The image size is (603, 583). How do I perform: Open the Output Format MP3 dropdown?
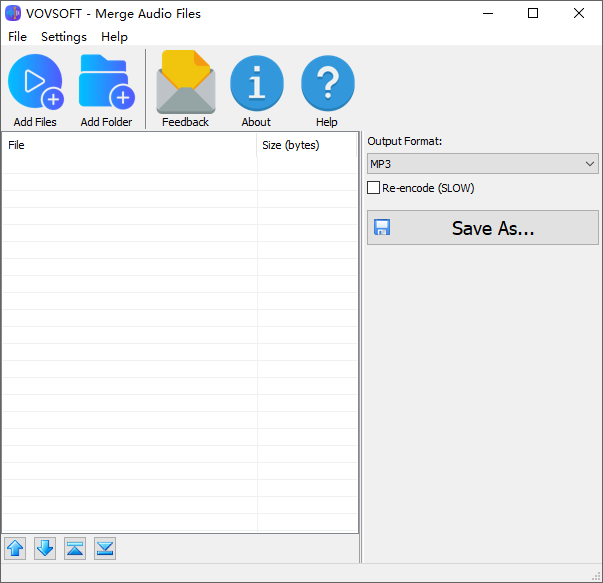coord(483,164)
